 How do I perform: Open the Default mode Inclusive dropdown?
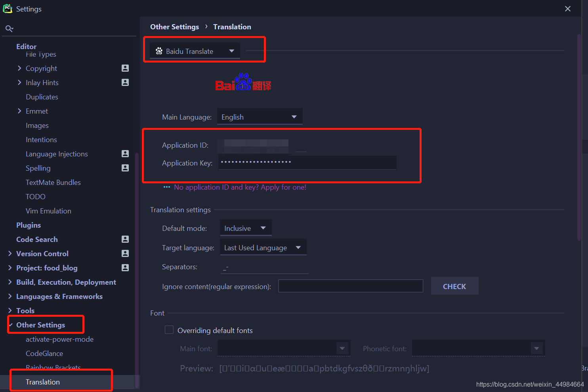tap(246, 228)
